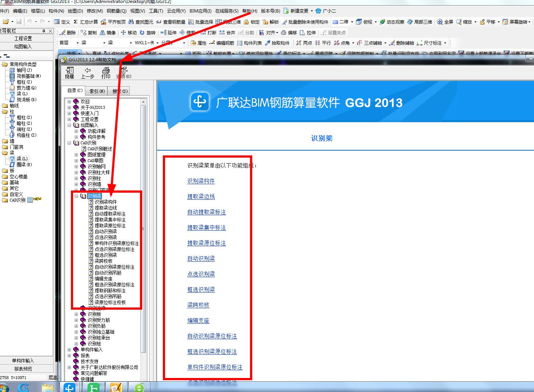Expand 报表 help tree node
This screenshot has width=534, height=392.
(x=69, y=355)
